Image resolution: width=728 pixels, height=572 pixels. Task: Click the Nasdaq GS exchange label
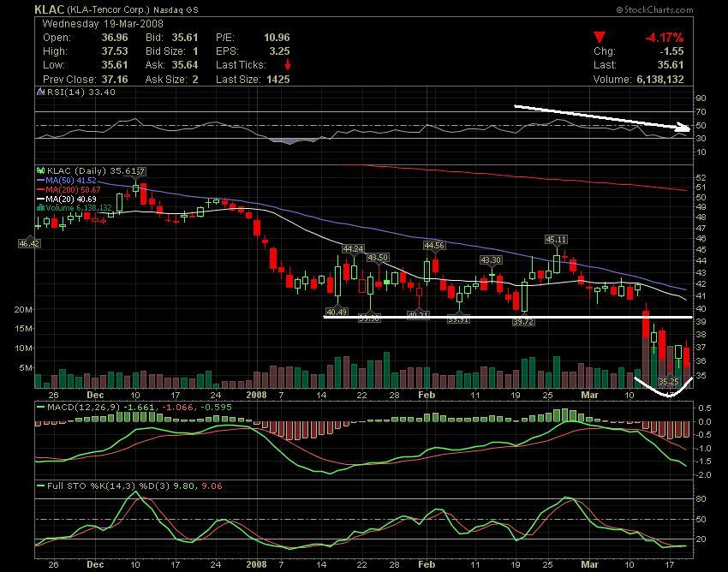tap(176, 9)
